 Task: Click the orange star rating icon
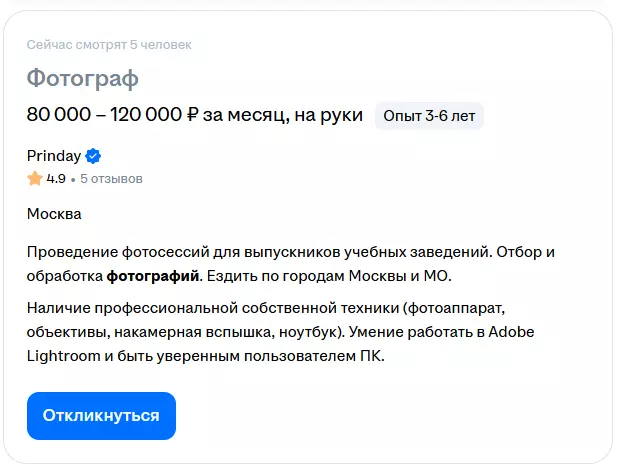(x=35, y=179)
